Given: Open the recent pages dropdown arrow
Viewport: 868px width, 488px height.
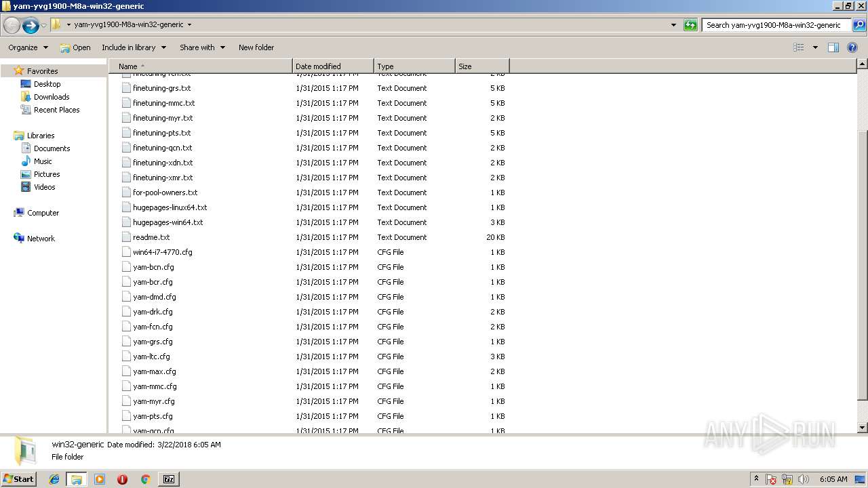Looking at the screenshot, I should pos(43,26).
